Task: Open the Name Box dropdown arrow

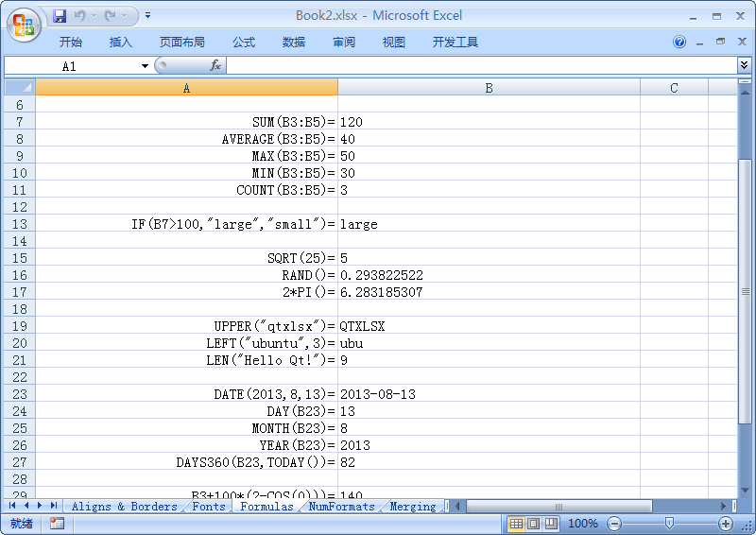Action: coord(145,66)
